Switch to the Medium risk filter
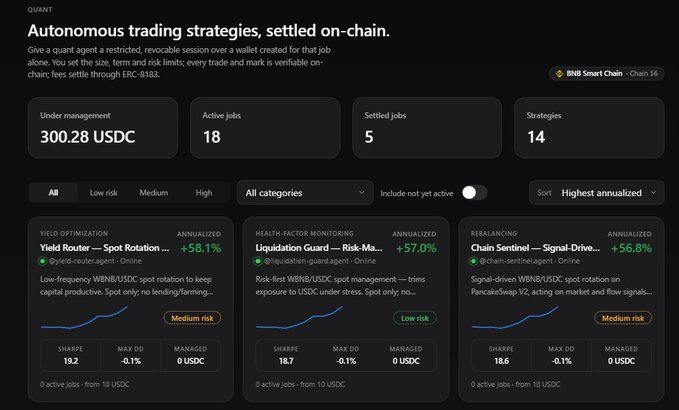Viewport: 679px width, 410px height. point(154,193)
